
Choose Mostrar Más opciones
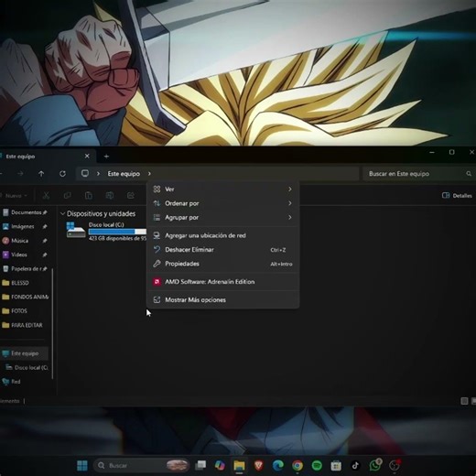222,299
